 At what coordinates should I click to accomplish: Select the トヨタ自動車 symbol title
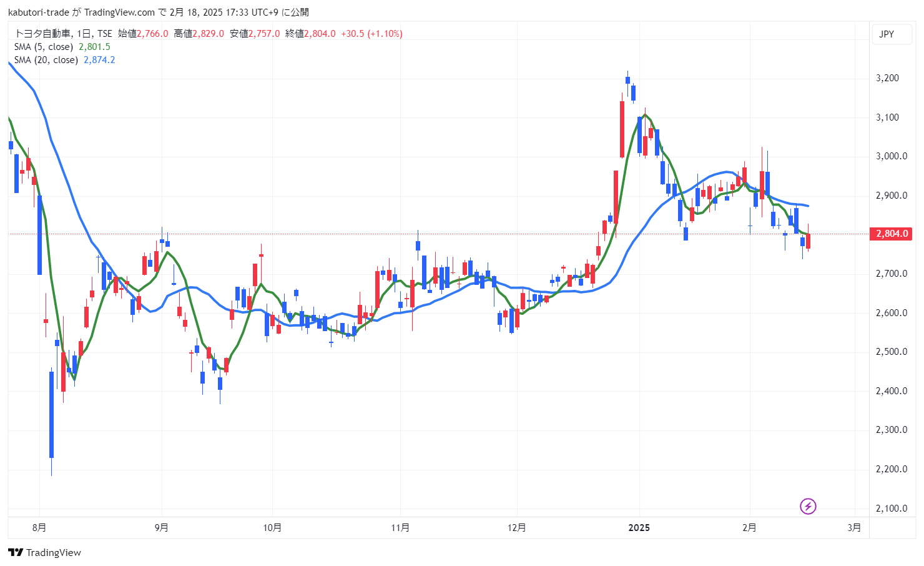coord(42,34)
